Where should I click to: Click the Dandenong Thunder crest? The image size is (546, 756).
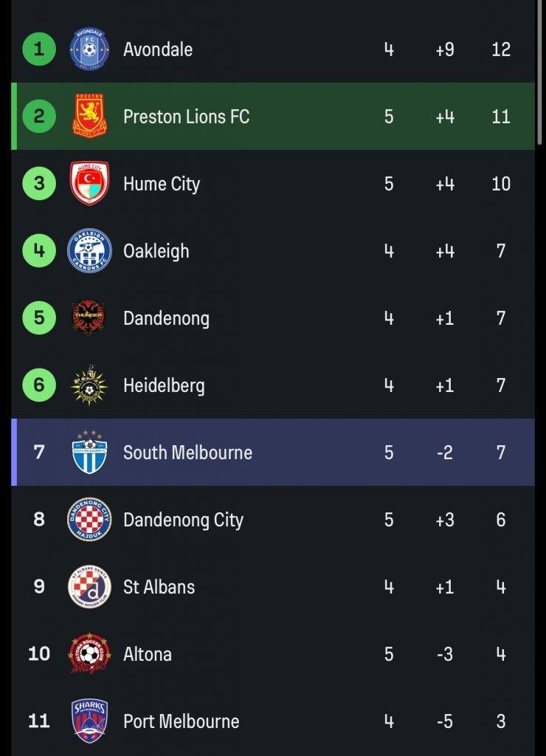point(89,318)
